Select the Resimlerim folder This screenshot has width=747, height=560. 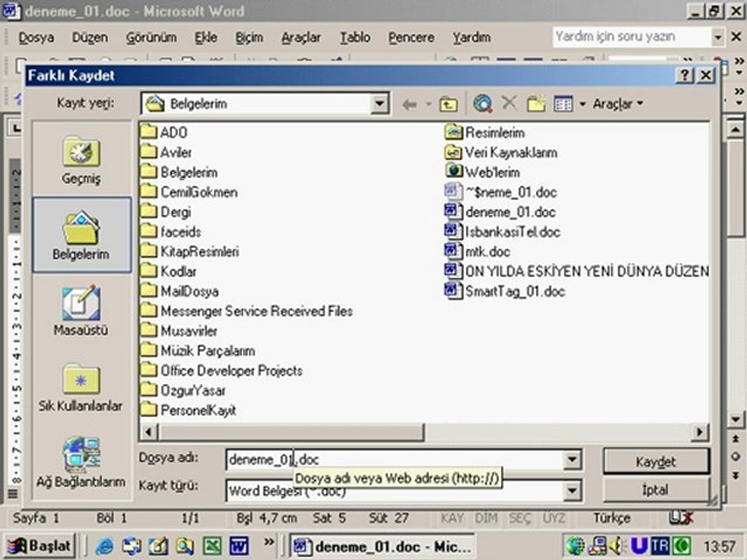(485, 132)
